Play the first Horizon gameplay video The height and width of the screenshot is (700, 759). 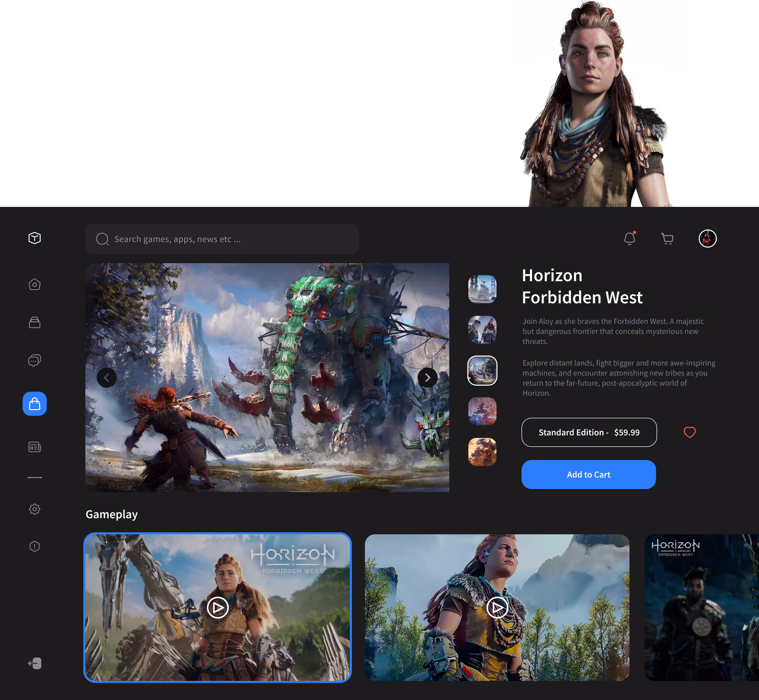tap(217, 608)
